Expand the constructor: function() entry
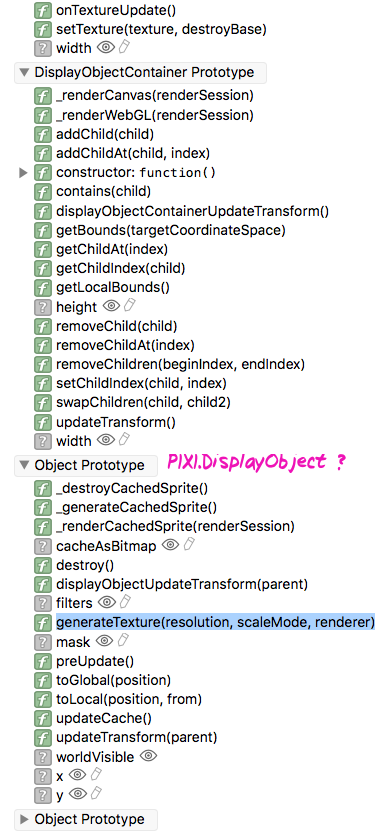Image resolution: width=380 pixels, height=832 pixels. pos(23,172)
